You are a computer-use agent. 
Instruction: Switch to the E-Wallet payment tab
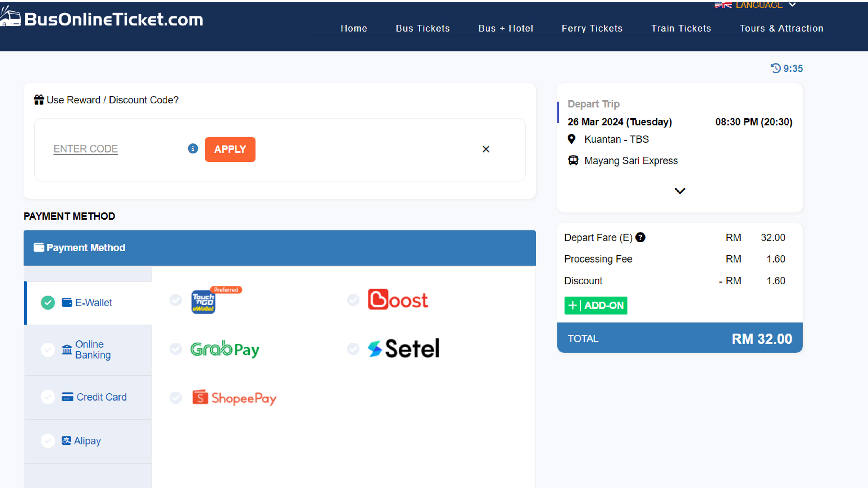[88, 303]
